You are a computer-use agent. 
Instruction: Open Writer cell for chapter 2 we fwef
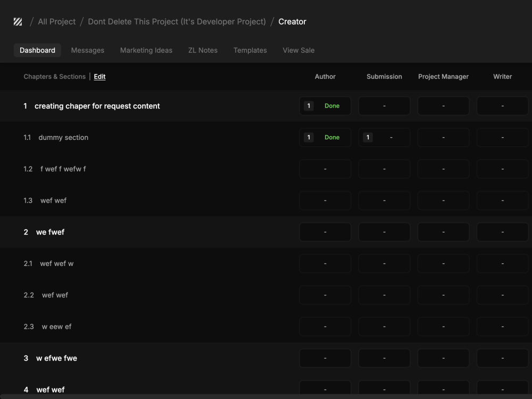503,232
